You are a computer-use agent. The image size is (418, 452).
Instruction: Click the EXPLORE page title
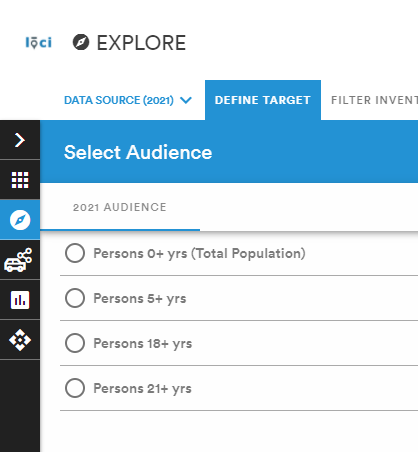tap(141, 43)
